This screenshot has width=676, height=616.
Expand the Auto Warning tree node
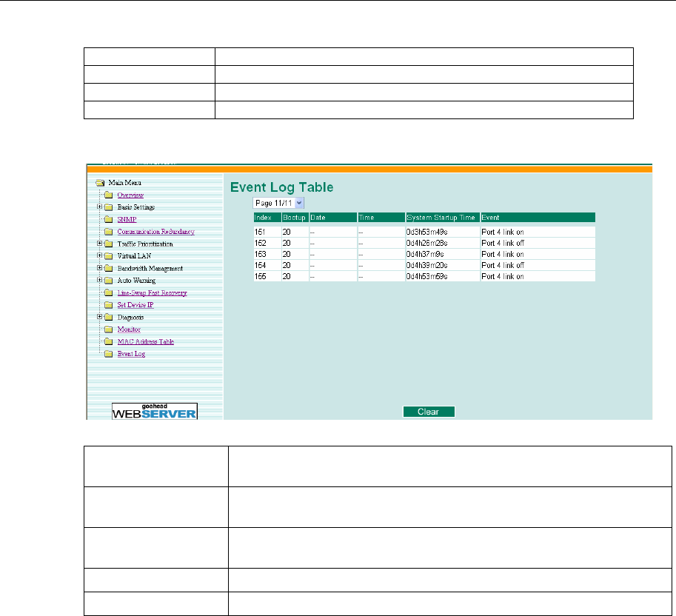pos(100,280)
